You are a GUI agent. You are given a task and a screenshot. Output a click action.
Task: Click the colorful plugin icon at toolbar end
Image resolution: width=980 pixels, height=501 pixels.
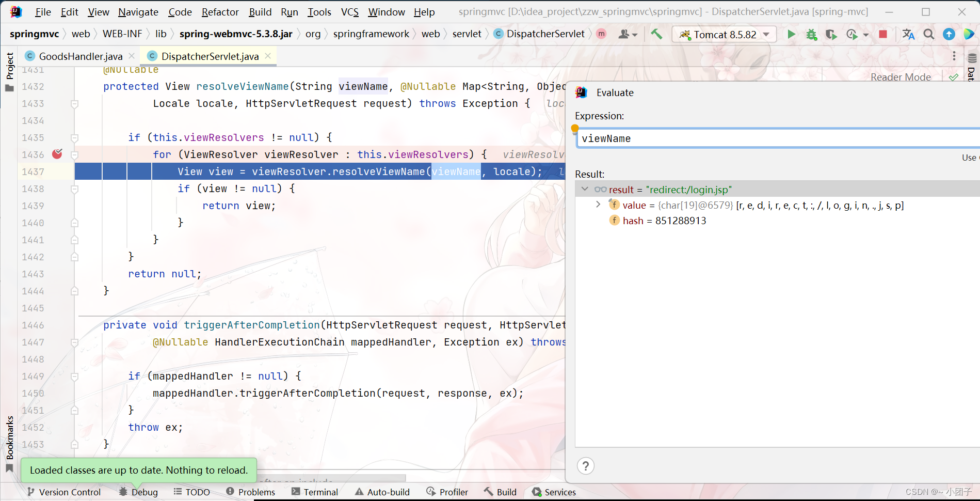pyautogui.click(x=969, y=34)
